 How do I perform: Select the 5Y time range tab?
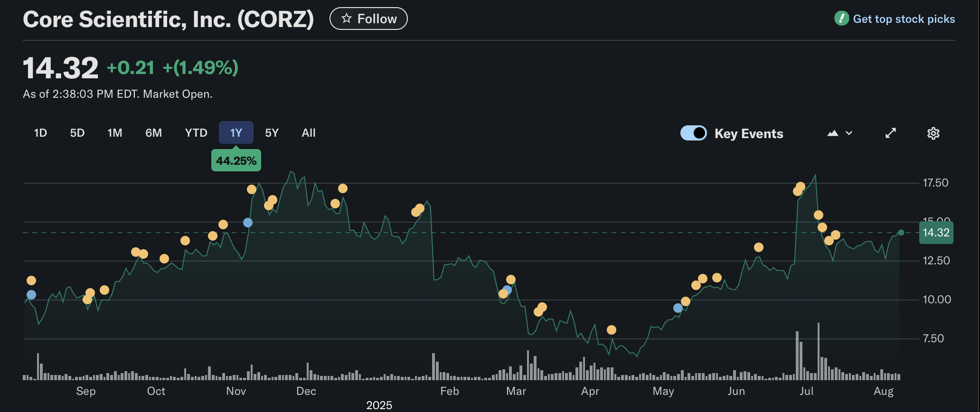272,133
